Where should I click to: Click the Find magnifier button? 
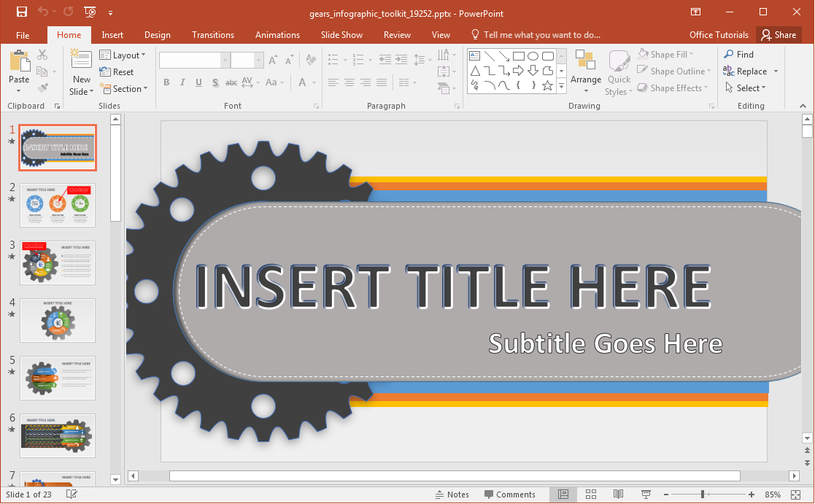[738, 55]
